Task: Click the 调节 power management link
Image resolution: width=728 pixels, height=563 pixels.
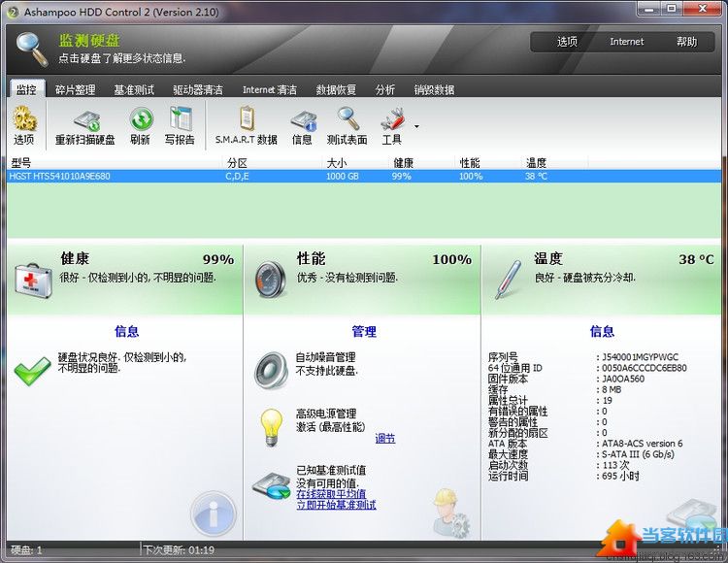Action: (x=385, y=439)
